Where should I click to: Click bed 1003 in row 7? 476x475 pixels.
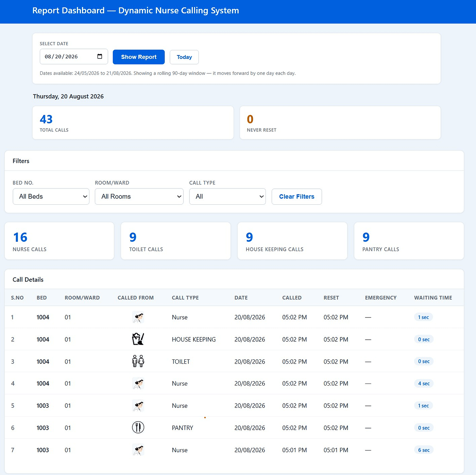pos(43,450)
